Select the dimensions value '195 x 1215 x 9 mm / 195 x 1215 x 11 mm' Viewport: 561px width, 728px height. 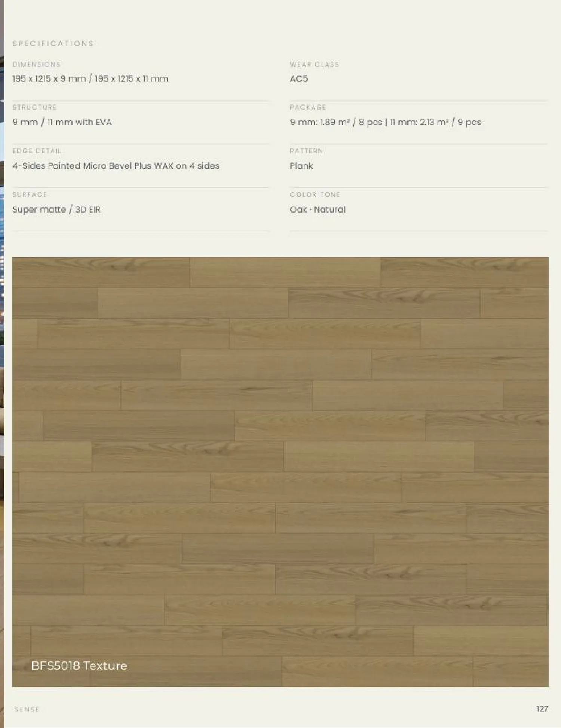[x=91, y=79]
